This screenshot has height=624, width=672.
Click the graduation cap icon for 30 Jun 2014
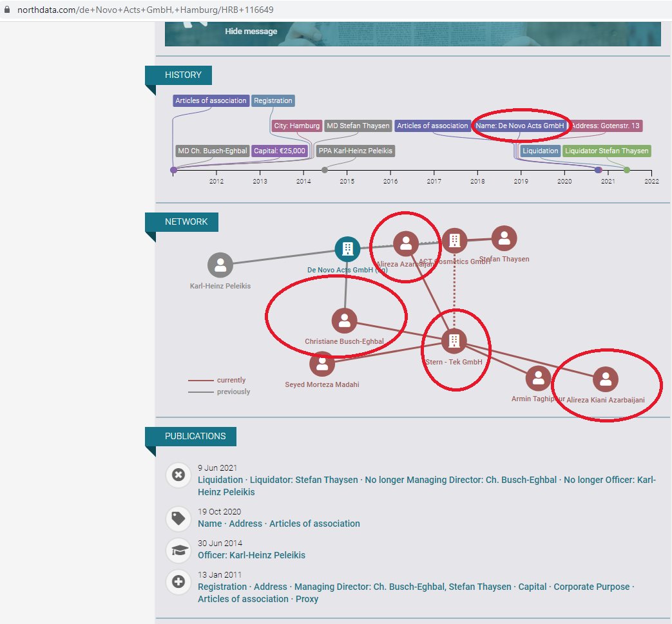click(x=178, y=551)
